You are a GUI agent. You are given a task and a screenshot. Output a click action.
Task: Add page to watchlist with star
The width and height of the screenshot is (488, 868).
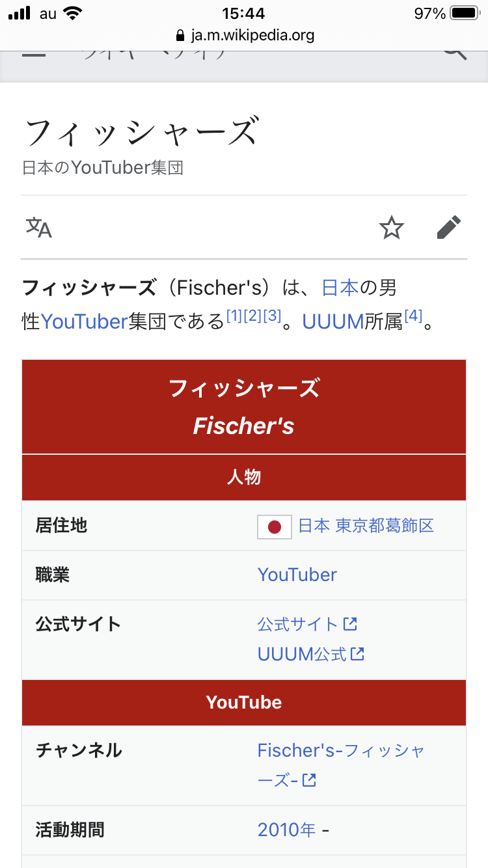(391, 228)
